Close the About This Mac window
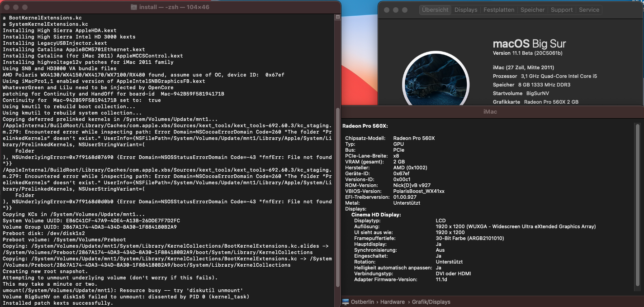 tap(386, 10)
